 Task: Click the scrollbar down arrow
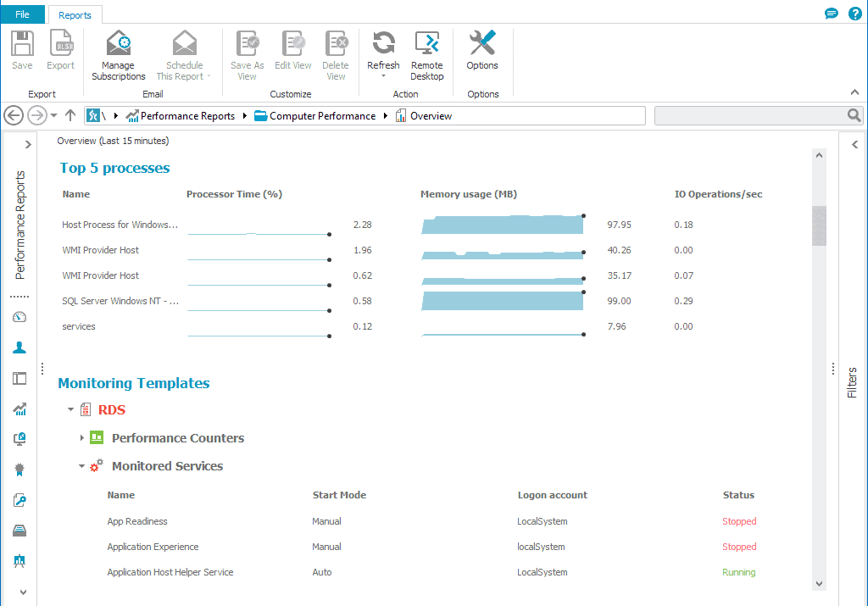[x=820, y=583]
